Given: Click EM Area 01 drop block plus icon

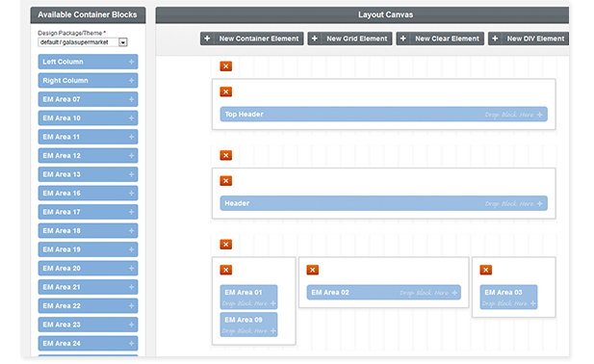Looking at the screenshot, I should tap(272, 303).
